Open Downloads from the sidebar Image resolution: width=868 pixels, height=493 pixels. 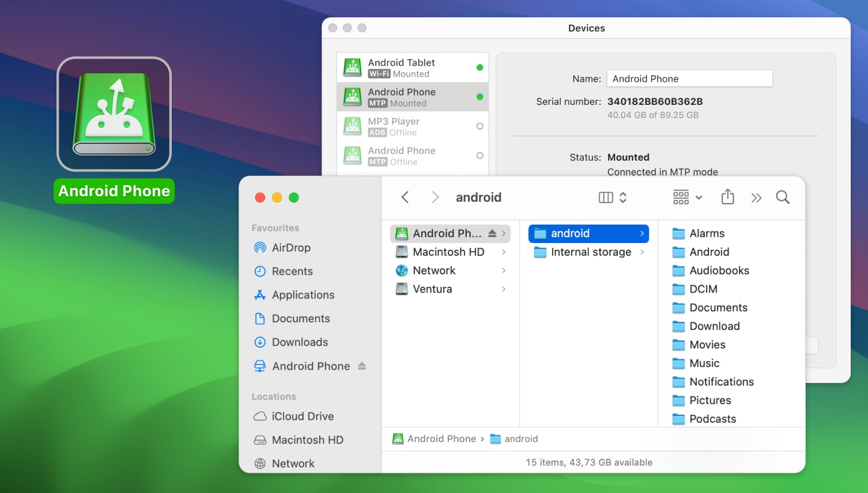click(298, 342)
